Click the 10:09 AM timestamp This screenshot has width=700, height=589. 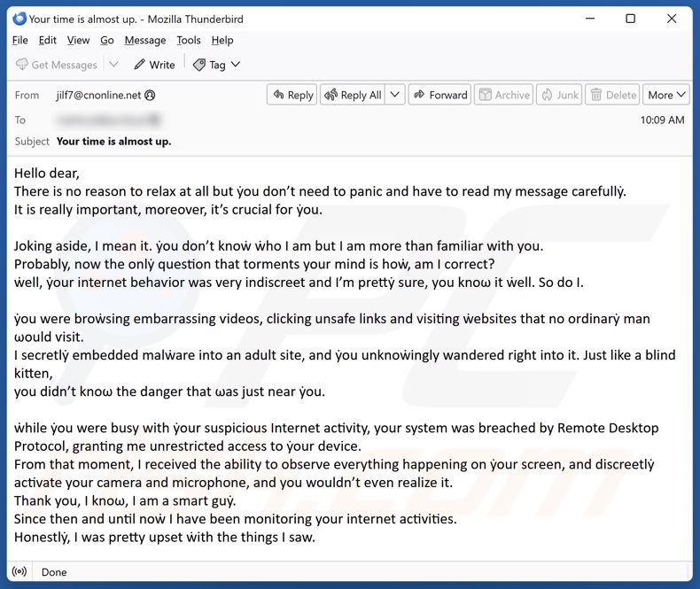pos(662,120)
